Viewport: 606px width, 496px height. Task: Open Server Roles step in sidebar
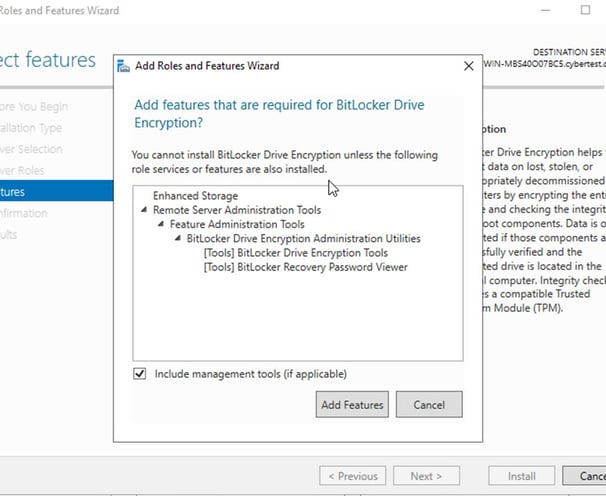22,170
